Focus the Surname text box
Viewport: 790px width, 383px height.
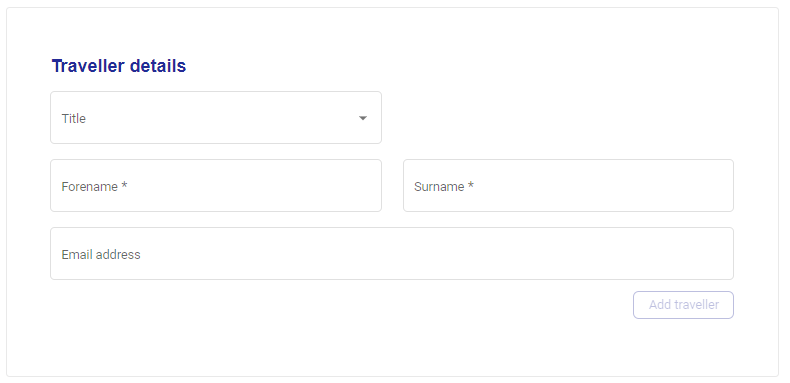[568, 185]
